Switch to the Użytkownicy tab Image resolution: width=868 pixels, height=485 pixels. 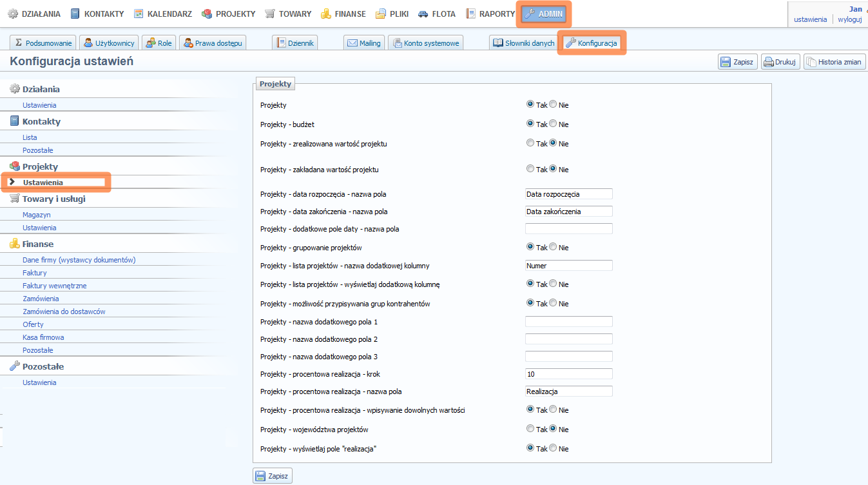pos(109,43)
